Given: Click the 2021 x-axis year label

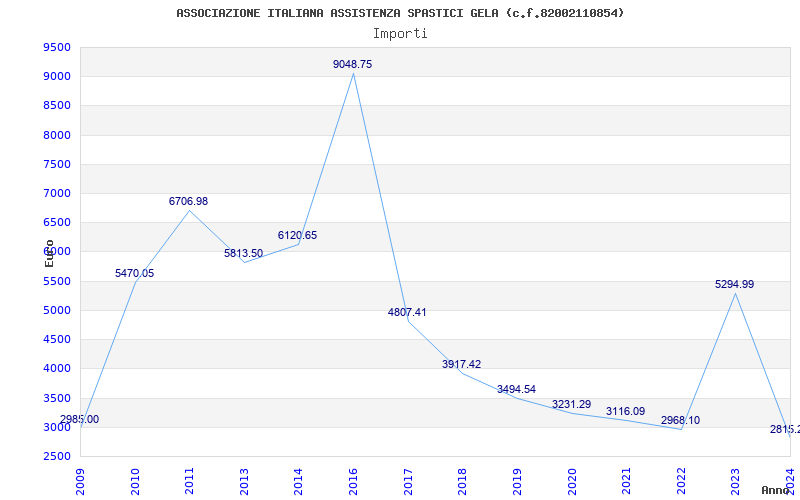Looking at the screenshot, I should [x=627, y=481].
